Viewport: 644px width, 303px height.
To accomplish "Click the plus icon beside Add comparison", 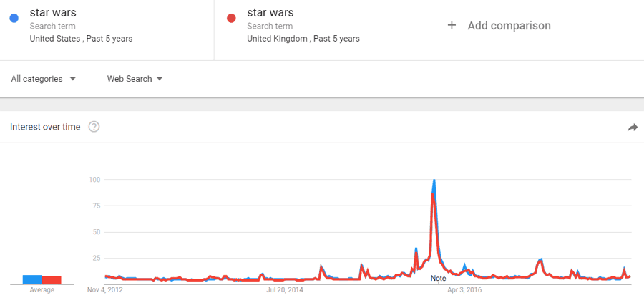I will [452, 26].
